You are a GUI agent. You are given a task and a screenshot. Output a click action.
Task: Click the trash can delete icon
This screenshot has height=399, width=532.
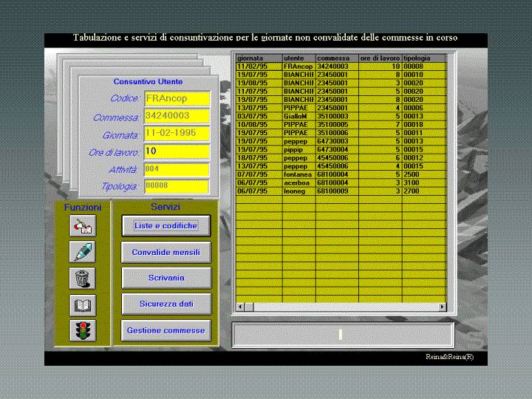pos(83,278)
